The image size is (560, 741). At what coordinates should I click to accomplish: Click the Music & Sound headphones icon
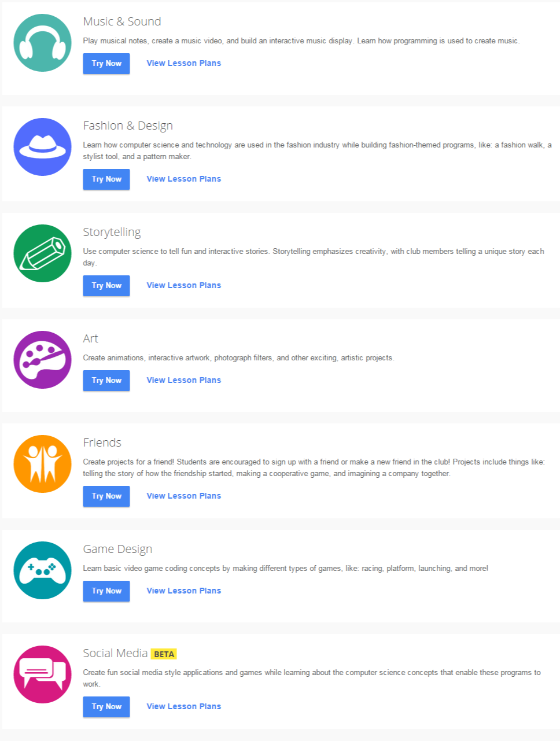[42, 43]
